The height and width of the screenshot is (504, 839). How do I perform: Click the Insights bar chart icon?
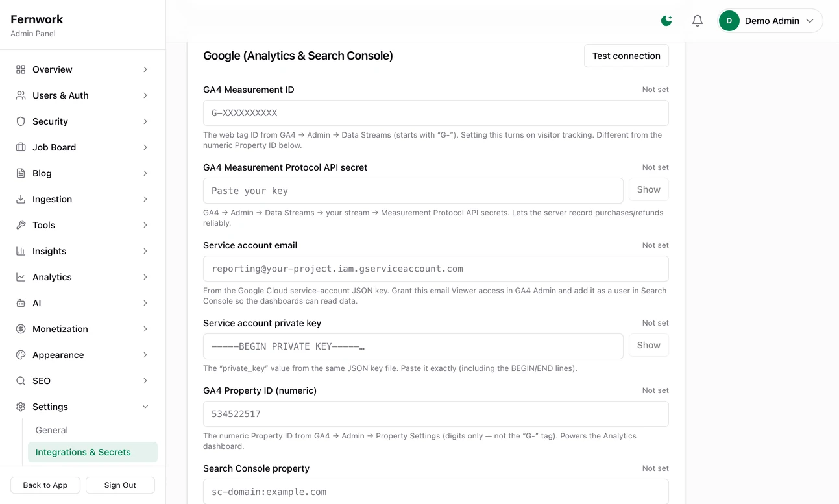pos(21,251)
